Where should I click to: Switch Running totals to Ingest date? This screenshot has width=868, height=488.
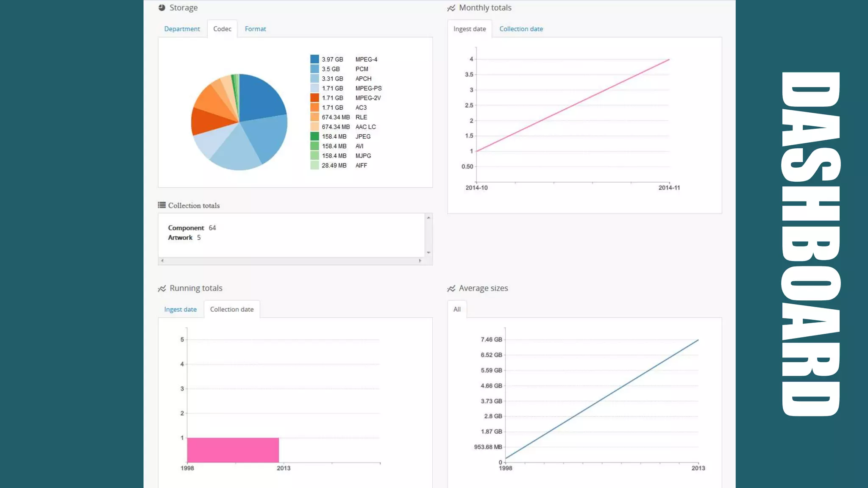180,309
